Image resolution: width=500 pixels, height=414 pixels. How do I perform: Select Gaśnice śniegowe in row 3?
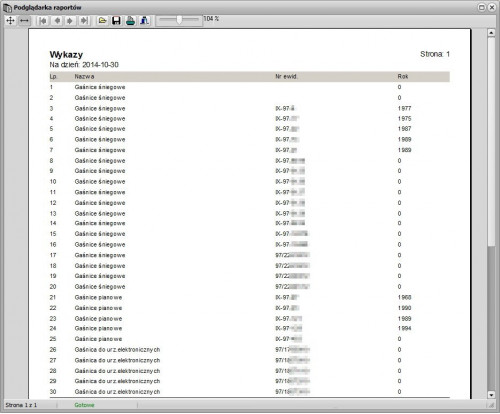tap(100, 109)
